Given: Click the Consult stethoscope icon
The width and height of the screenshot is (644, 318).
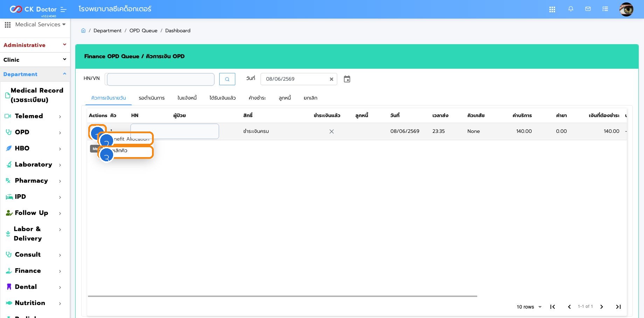Looking at the screenshot, I should (9, 255).
